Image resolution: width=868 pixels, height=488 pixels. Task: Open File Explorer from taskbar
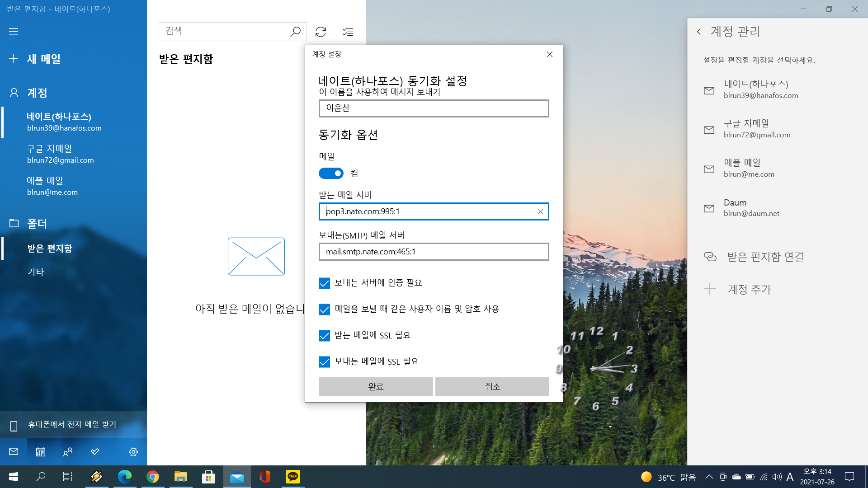(181, 477)
